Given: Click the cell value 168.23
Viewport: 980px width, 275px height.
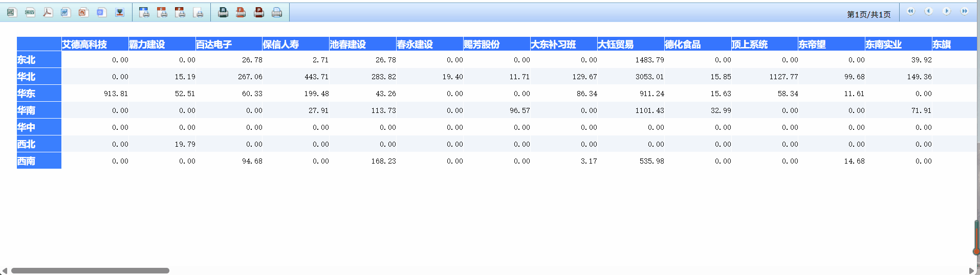Looking at the screenshot, I should [x=384, y=161].
